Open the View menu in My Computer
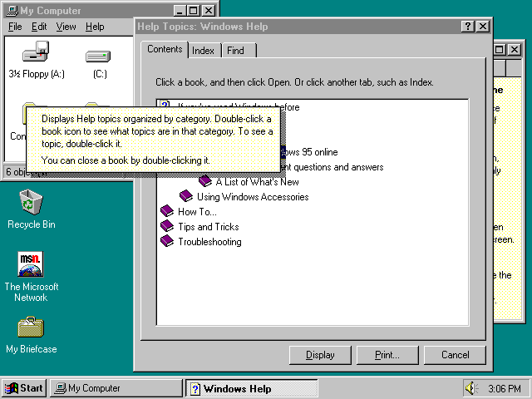The height and width of the screenshot is (399, 532). (66, 27)
